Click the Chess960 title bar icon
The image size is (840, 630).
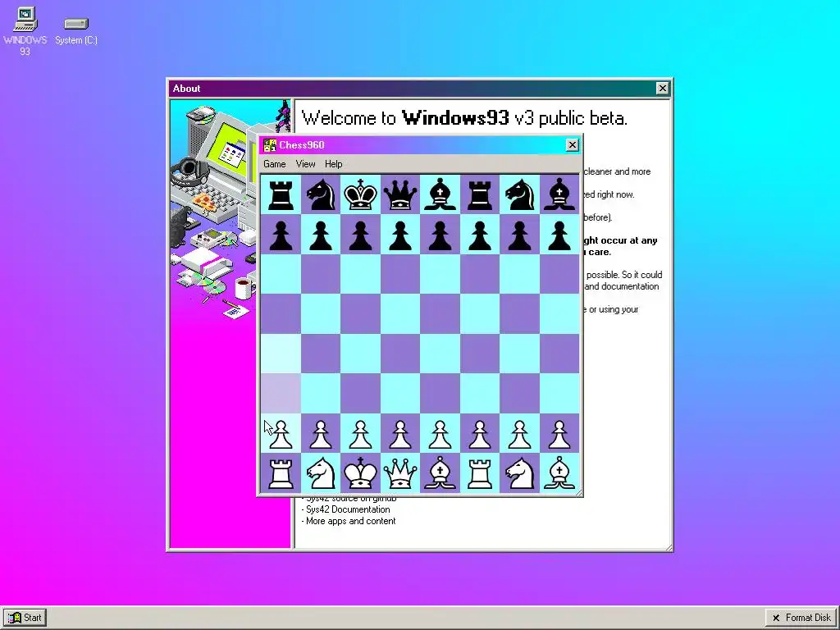[269, 145]
